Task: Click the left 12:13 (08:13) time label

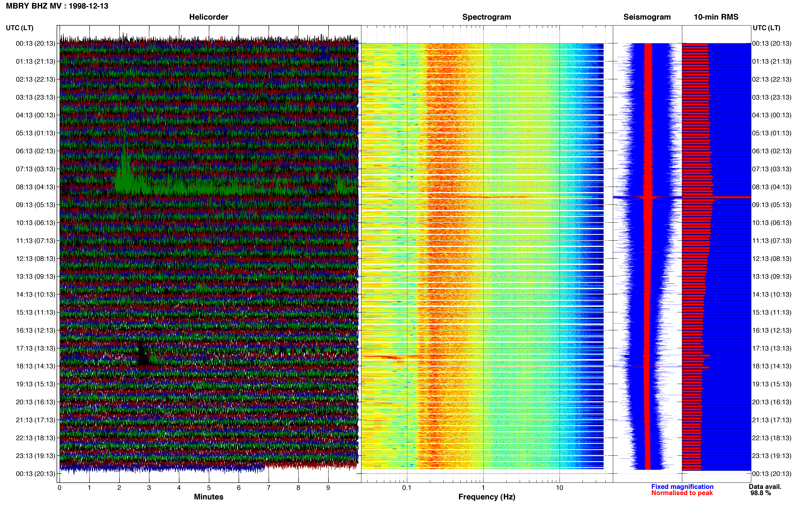Action: pyautogui.click(x=36, y=259)
